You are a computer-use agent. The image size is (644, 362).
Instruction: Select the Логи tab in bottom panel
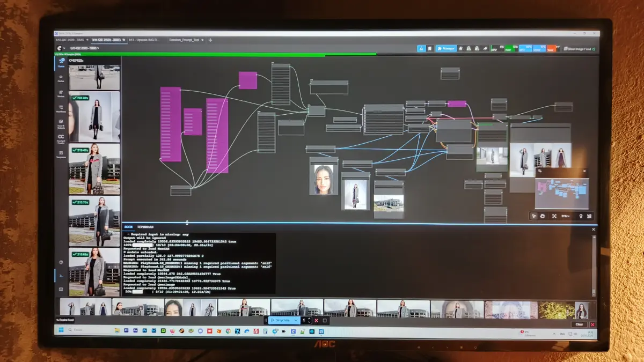pyautogui.click(x=128, y=227)
